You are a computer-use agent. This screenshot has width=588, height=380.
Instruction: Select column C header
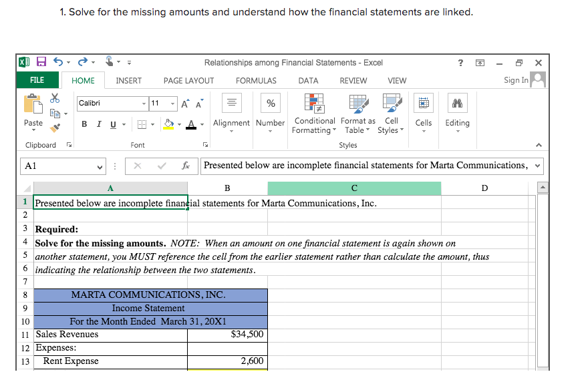click(354, 188)
